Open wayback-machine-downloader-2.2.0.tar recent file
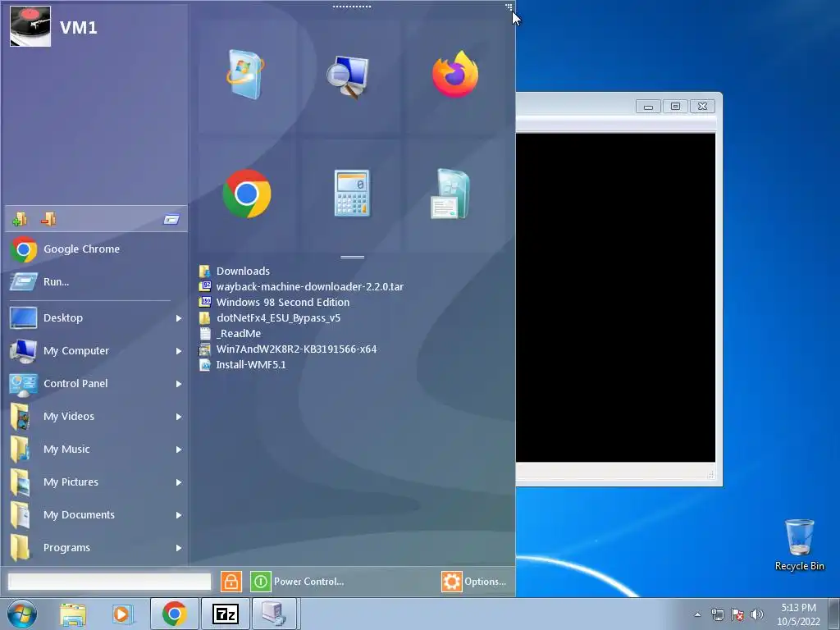Screen dimensions: 840x630 [x=301, y=286]
